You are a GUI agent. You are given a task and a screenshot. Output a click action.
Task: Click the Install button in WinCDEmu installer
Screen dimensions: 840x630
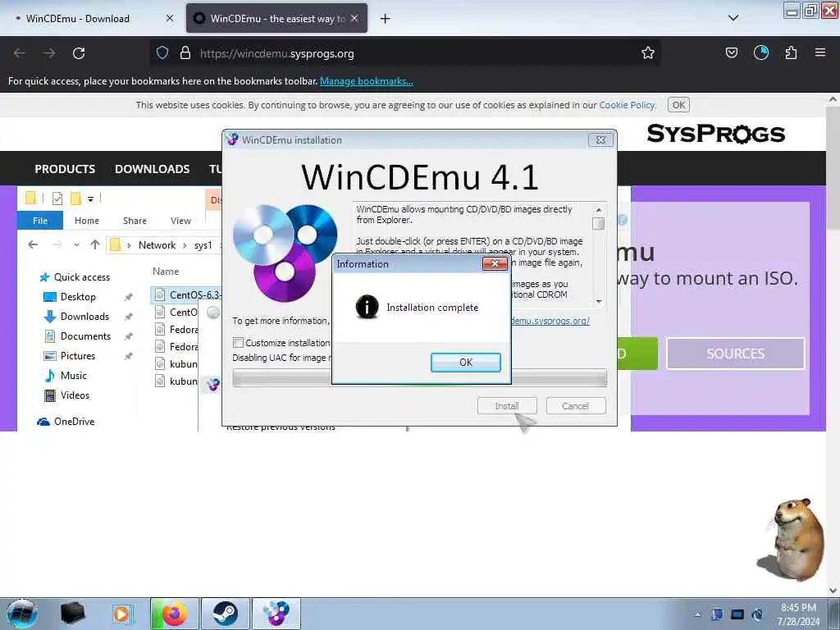point(507,406)
